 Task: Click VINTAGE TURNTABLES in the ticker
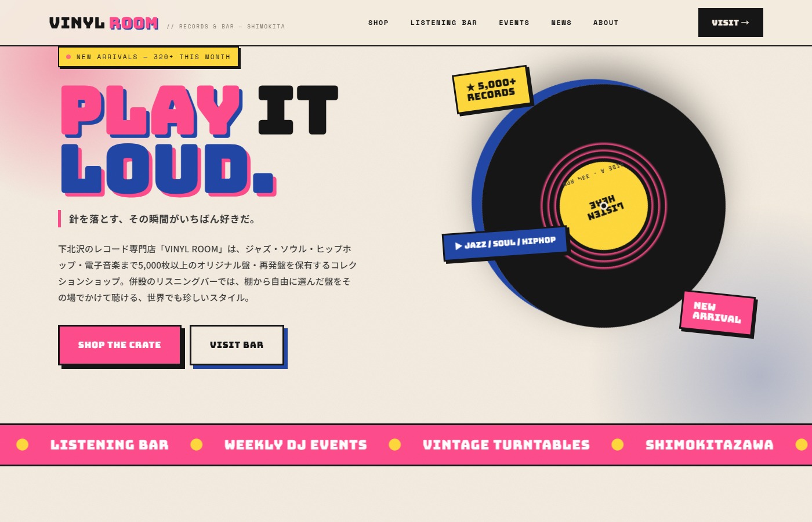point(506,445)
